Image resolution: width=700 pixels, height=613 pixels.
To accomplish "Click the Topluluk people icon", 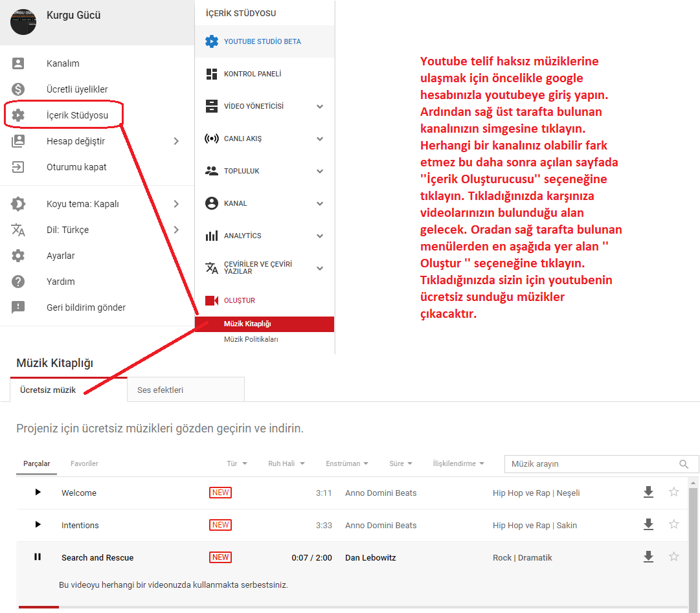I will [x=212, y=171].
